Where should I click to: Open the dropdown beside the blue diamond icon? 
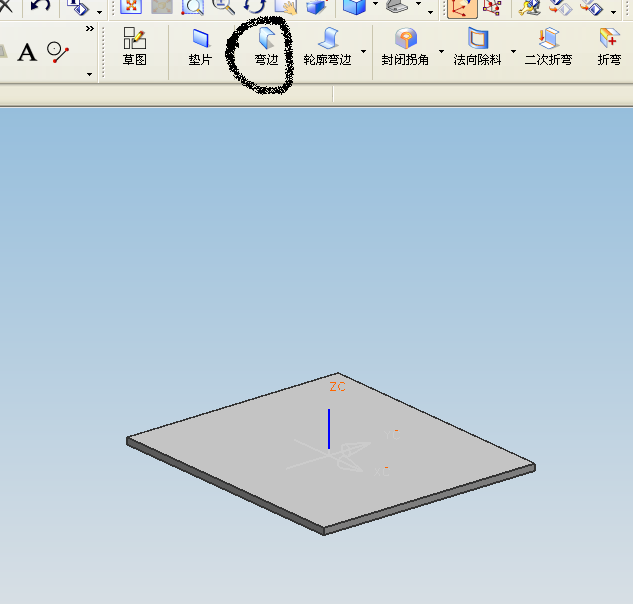tap(99, 12)
